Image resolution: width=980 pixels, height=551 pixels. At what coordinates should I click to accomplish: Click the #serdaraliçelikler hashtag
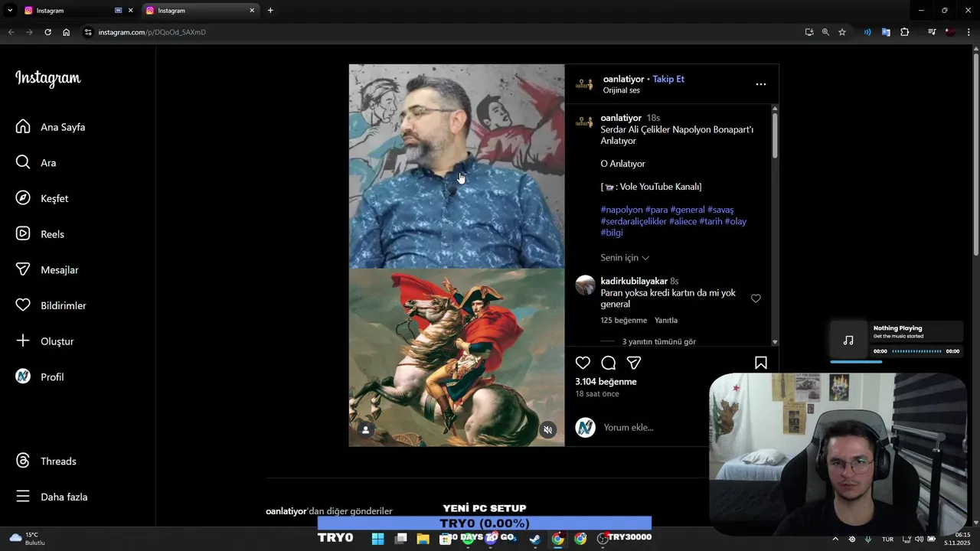[633, 221]
